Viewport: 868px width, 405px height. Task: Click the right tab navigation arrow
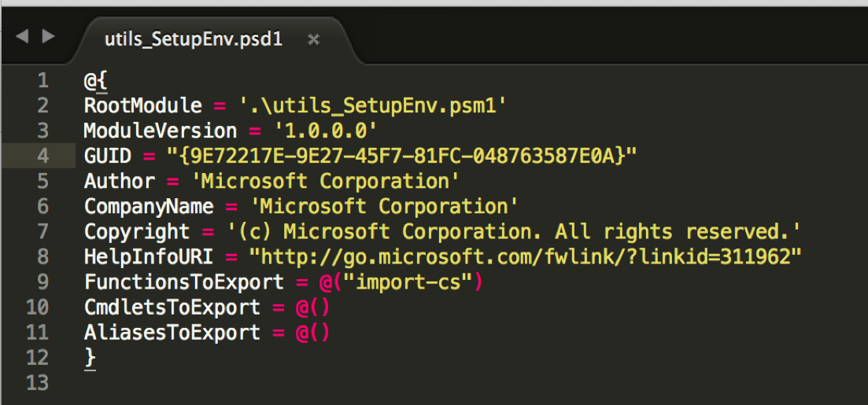tap(49, 36)
